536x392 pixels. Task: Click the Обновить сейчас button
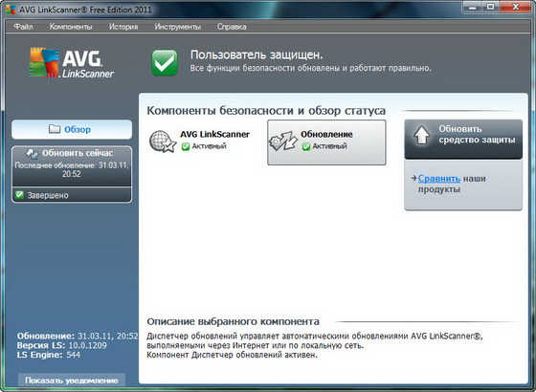72,166
